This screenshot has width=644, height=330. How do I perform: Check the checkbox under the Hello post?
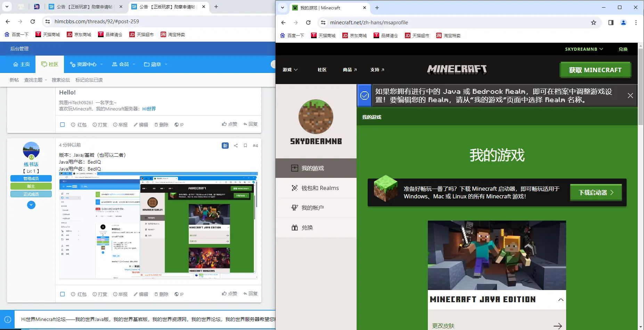pyautogui.click(x=63, y=124)
